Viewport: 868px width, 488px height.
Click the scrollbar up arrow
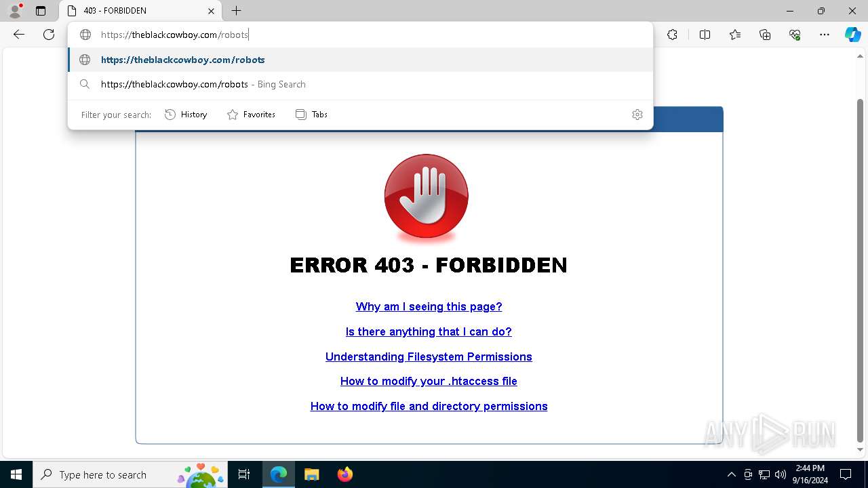tap(860, 56)
